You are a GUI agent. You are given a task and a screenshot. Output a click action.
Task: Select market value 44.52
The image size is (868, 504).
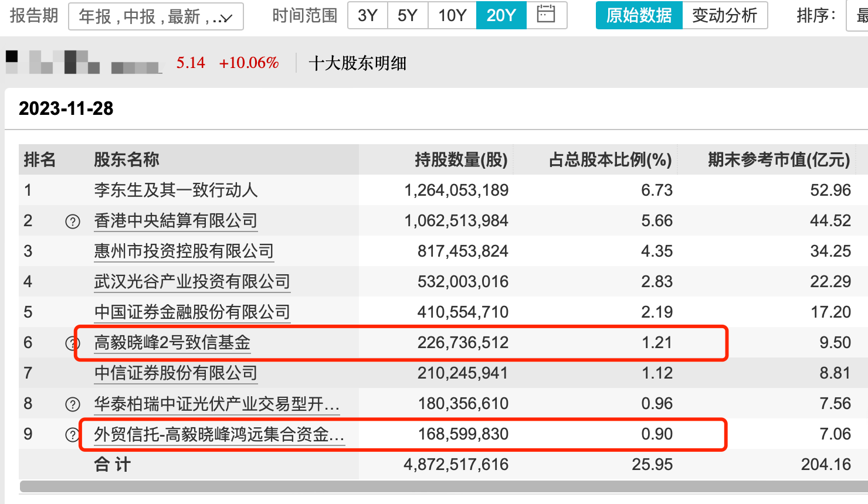coord(830,220)
